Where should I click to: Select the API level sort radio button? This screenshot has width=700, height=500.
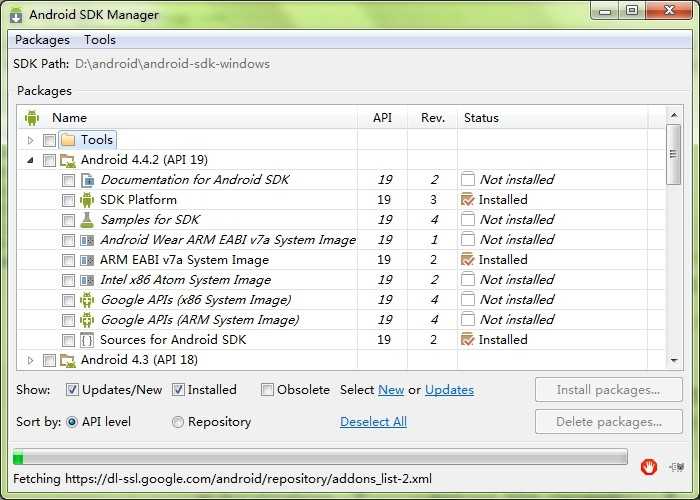(72, 422)
